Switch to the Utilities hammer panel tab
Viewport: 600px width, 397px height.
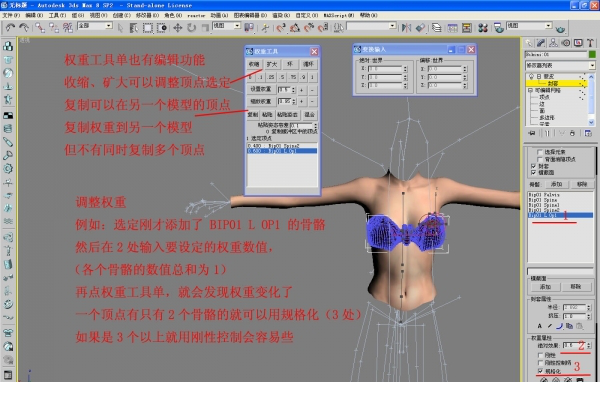pyautogui.click(x=590, y=43)
